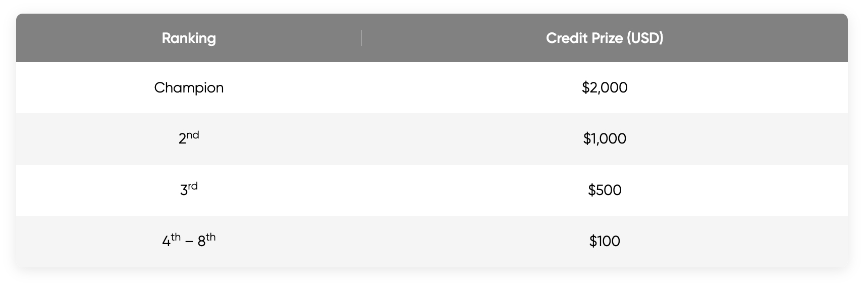This screenshot has height=283, width=868.
Task: Select the $1,000 prize value
Action: 604,138
